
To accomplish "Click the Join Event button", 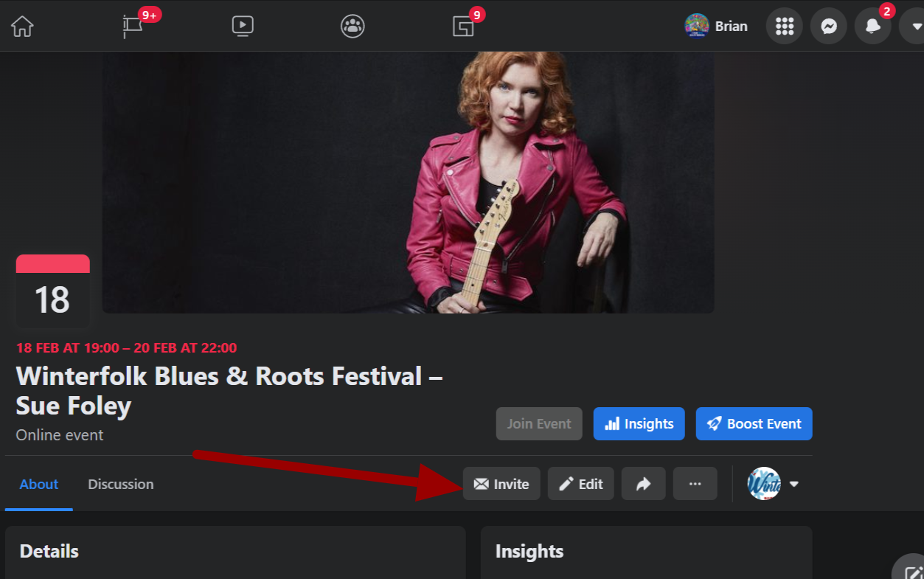I will click(x=539, y=423).
